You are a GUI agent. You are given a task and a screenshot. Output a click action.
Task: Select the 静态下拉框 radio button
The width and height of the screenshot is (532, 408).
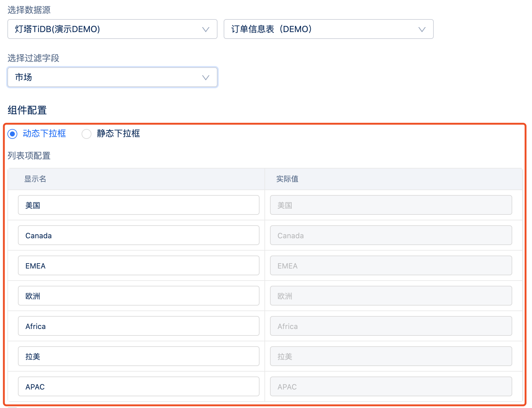[87, 134]
